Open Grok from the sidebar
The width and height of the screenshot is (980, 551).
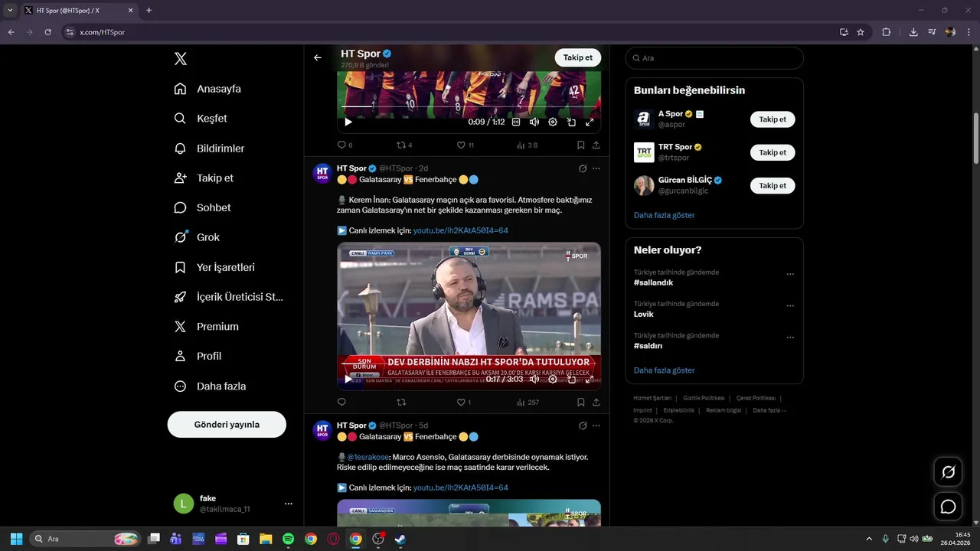pos(197,237)
